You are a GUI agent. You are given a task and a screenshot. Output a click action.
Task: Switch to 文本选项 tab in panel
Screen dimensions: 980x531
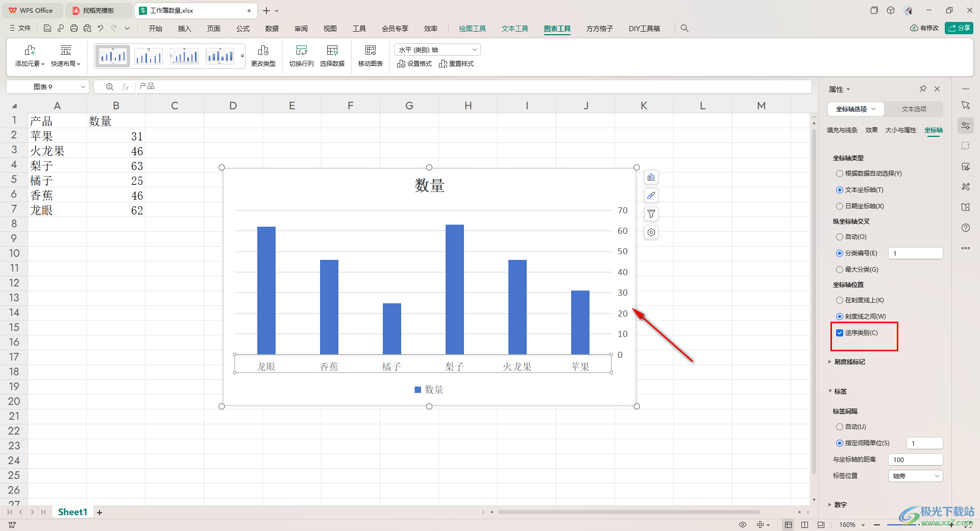914,109
